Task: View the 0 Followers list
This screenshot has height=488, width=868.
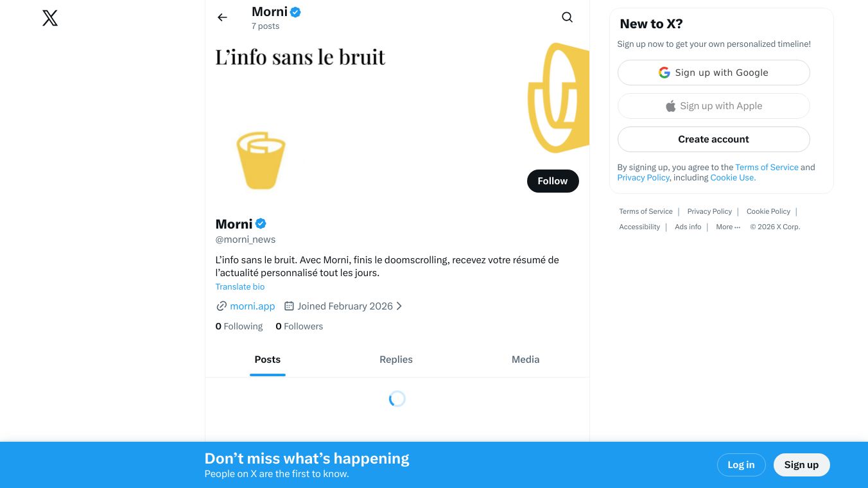Action: tap(299, 326)
